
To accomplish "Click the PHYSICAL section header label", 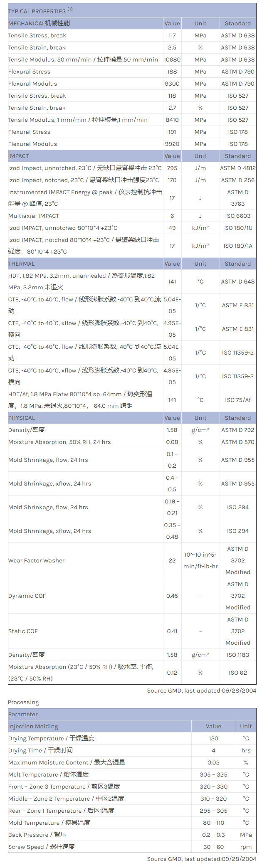I will tap(22, 418).
